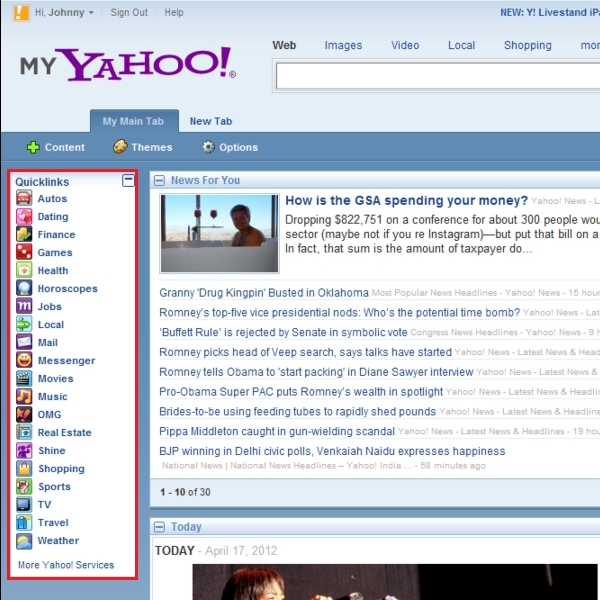Viewport: 600px width, 600px height.
Task: Click the GSA story photo thumbnail
Action: (219, 233)
